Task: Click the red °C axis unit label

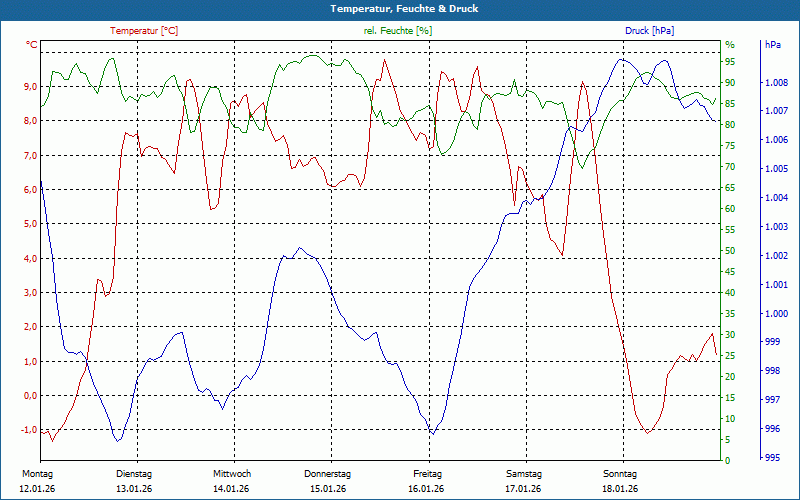Action: coord(32,45)
